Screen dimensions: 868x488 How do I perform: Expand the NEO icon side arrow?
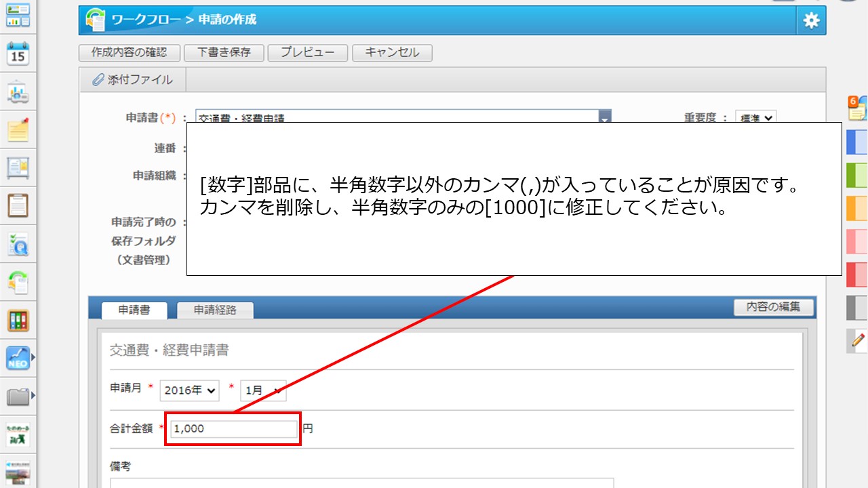pos(33,358)
